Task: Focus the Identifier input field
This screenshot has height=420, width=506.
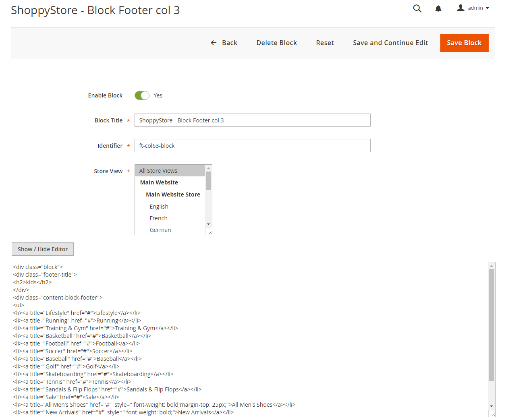Action: pos(252,146)
